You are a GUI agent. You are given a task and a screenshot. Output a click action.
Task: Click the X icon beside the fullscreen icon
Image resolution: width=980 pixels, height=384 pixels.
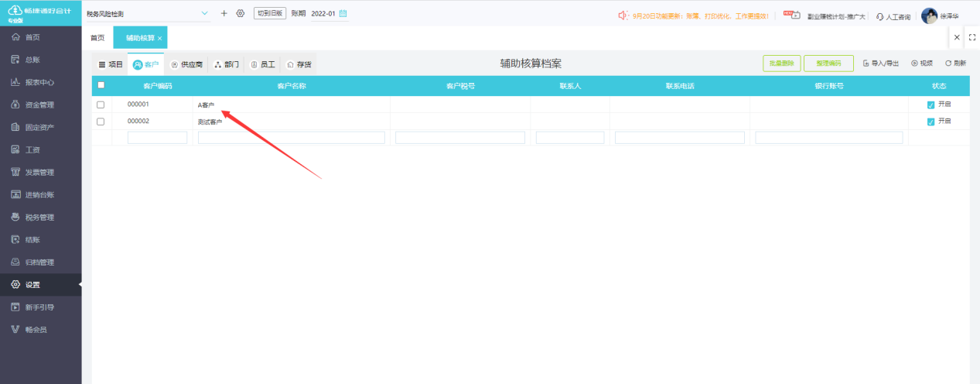(957, 37)
